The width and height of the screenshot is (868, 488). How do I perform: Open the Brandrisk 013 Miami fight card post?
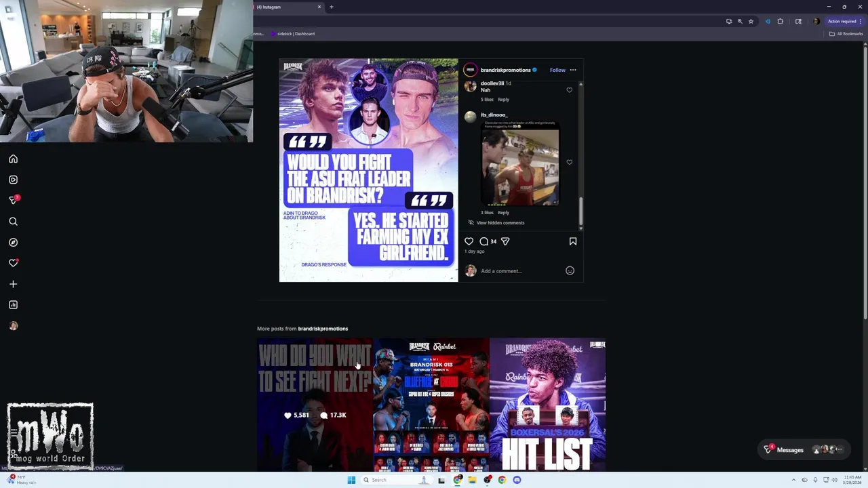coord(431,405)
